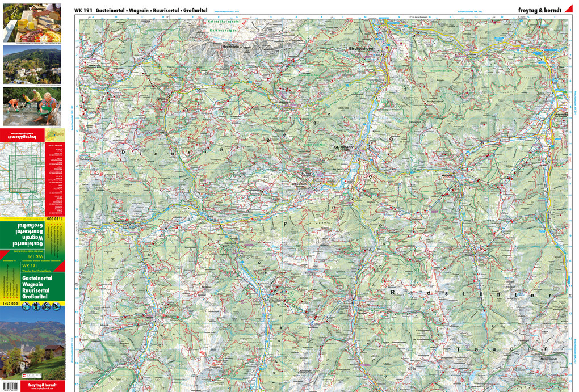Screen dimensions: 579x392
Task: Click grid column letter H
Action: point(271,17)
